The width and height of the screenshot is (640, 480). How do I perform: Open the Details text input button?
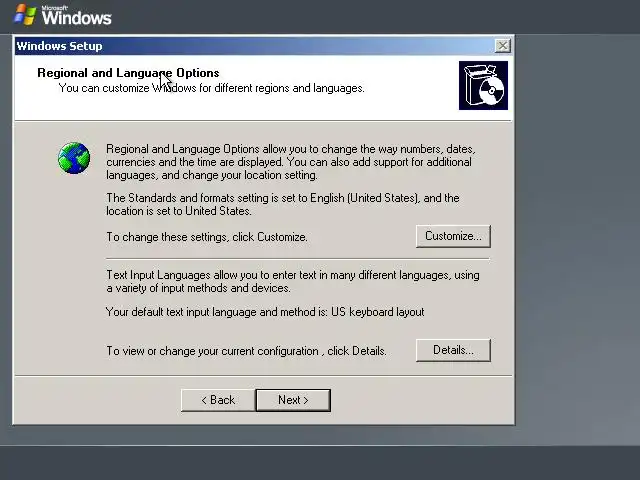(x=453, y=350)
